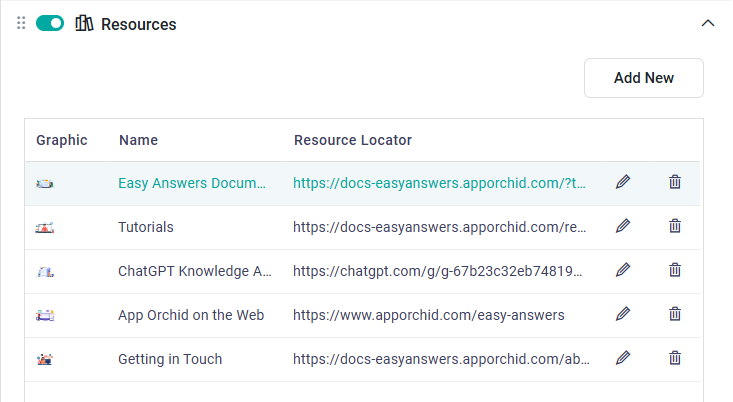Remove the ChatGPT Knowledge resource
This screenshot has height=402, width=733.
pos(675,270)
